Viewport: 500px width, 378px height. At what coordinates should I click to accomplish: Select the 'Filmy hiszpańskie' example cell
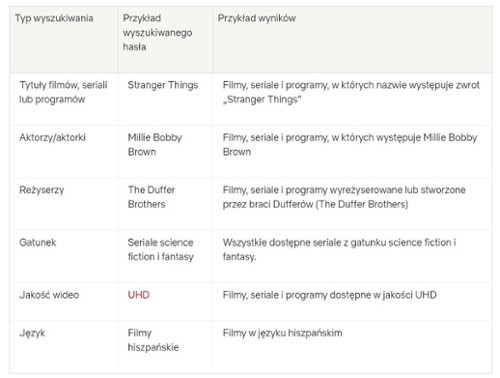pyautogui.click(x=153, y=340)
